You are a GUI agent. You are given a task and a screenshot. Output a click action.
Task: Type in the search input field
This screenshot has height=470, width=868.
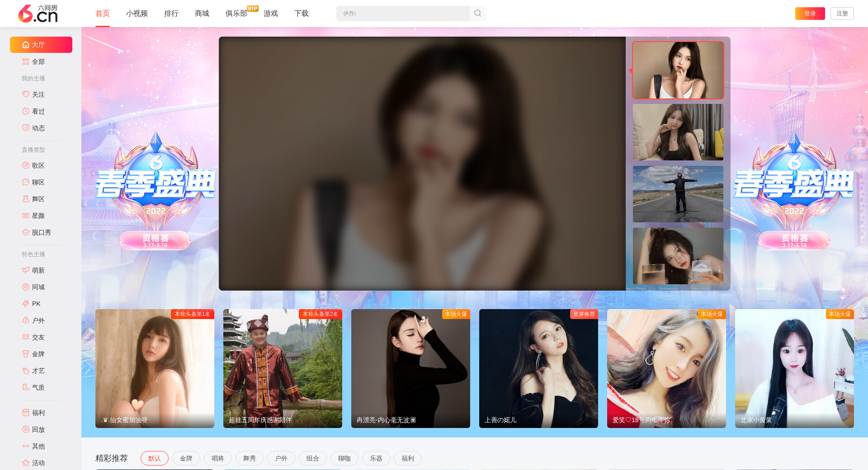pyautogui.click(x=402, y=14)
